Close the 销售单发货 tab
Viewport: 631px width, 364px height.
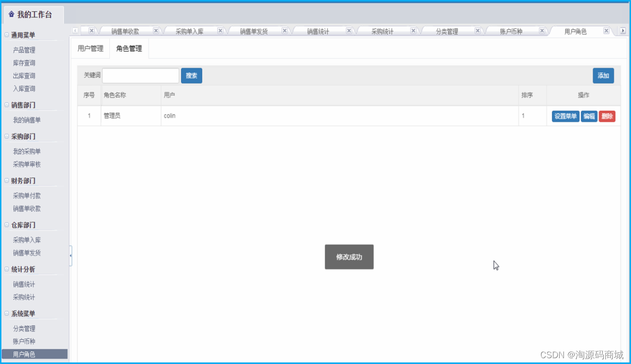285,31
